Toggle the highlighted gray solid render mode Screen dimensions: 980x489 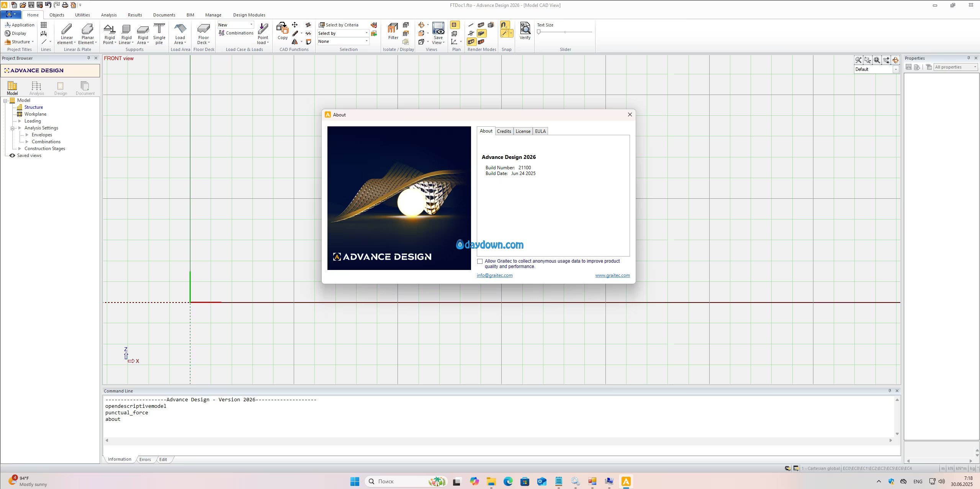pyautogui.click(x=481, y=33)
